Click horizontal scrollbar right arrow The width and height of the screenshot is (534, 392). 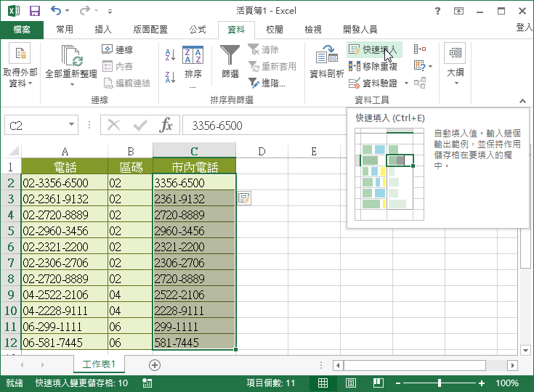512,365
